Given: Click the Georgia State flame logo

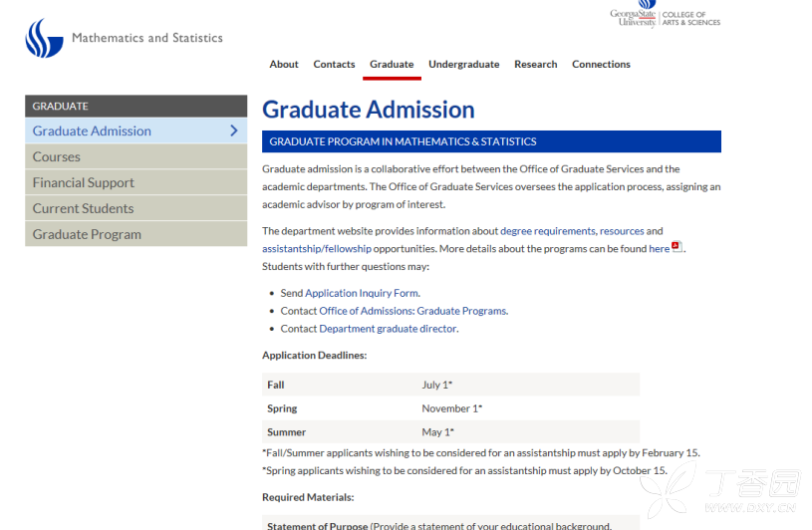Looking at the screenshot, I should [x=44, y=38].
